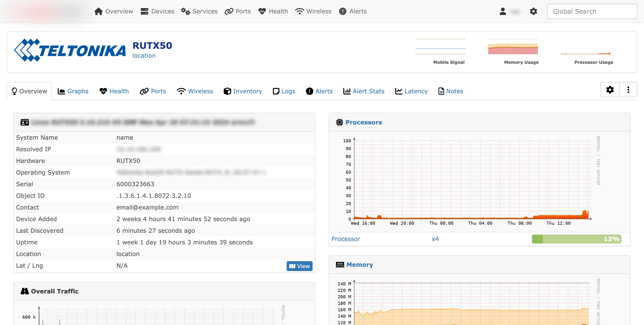Click the Last Discovered value text
Image resolution: width=644 pixels, height=325 pixels.
(155, 231)
